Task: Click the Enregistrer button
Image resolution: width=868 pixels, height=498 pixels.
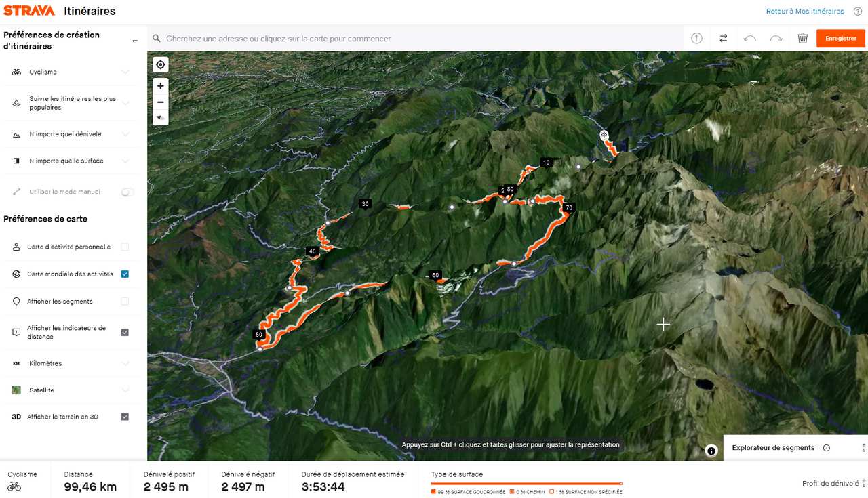Action: coord(841,39)
